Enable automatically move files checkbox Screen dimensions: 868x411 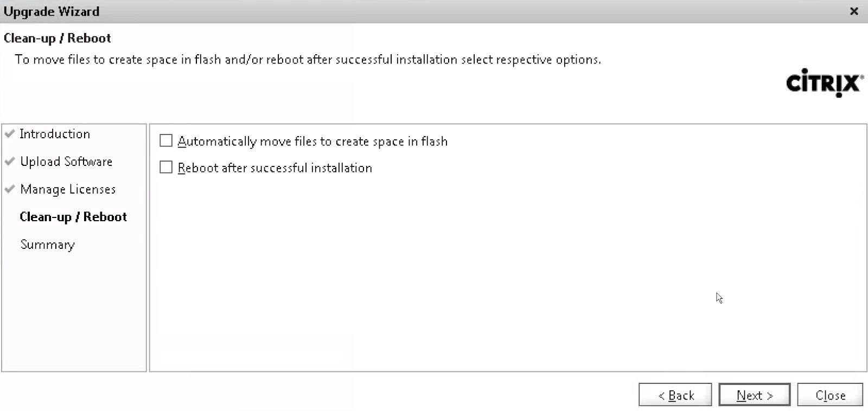coord(166,141)
